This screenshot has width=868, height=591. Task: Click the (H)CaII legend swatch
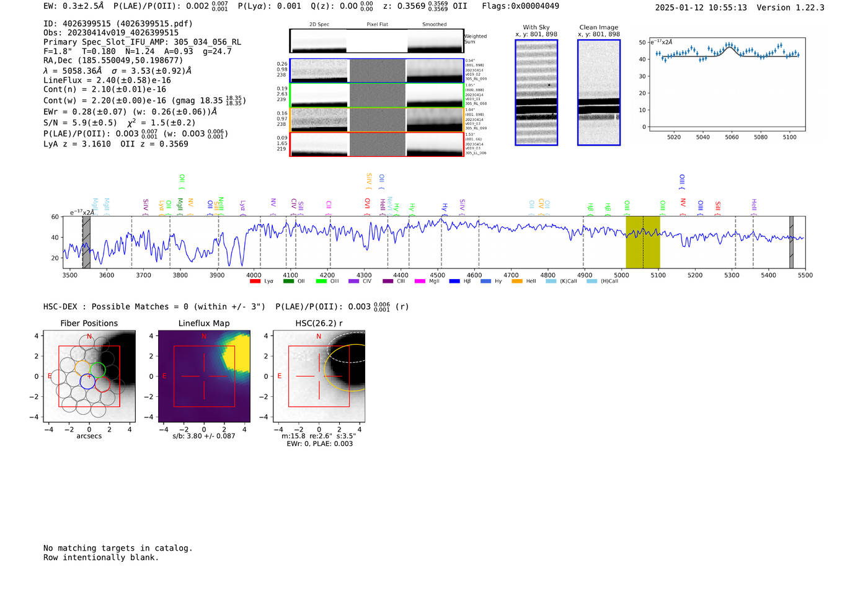click(591, 282)
